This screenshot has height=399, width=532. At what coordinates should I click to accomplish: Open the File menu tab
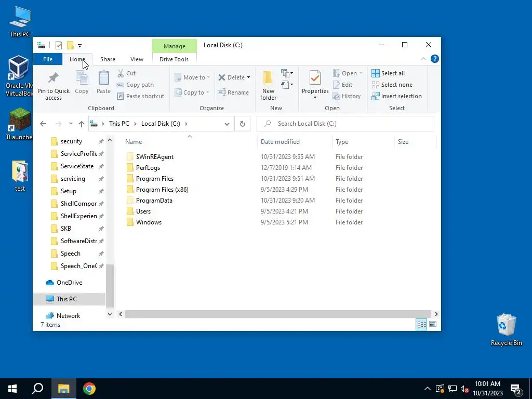[x=48, y=59]
